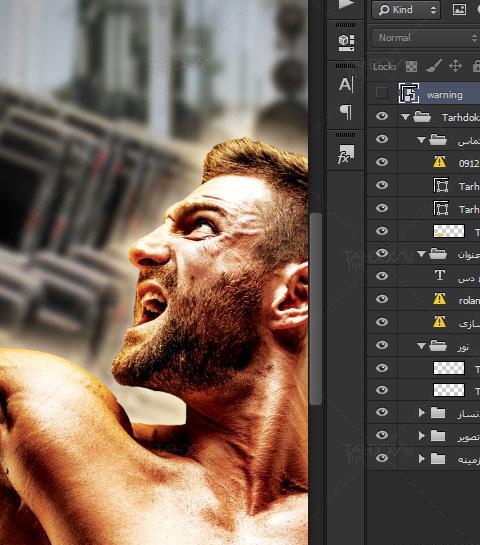
Task: Click the first transparent layer thumbnail inside نور group
Action: pos(449,368)
